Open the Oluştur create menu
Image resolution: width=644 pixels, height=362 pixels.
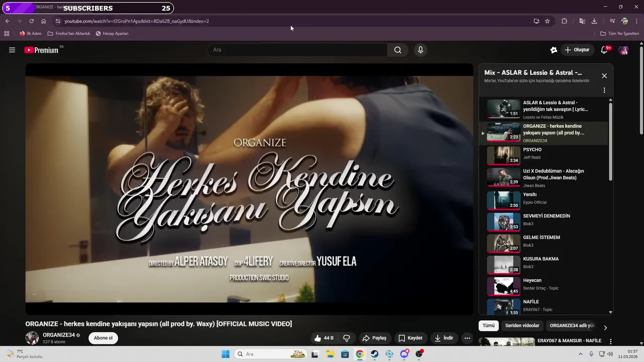577,50
